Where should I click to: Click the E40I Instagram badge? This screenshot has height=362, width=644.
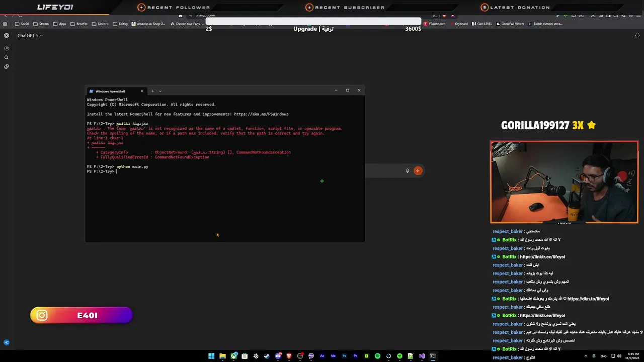pos(81,315)
